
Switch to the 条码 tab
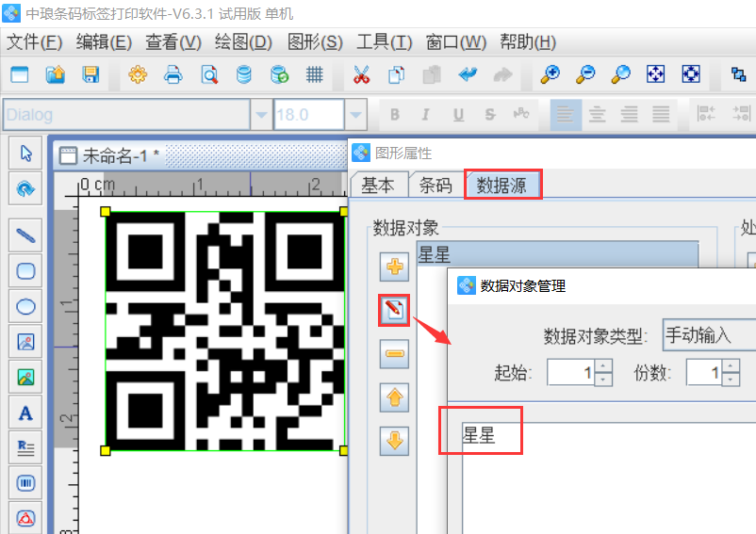click(x=436, y=185)
